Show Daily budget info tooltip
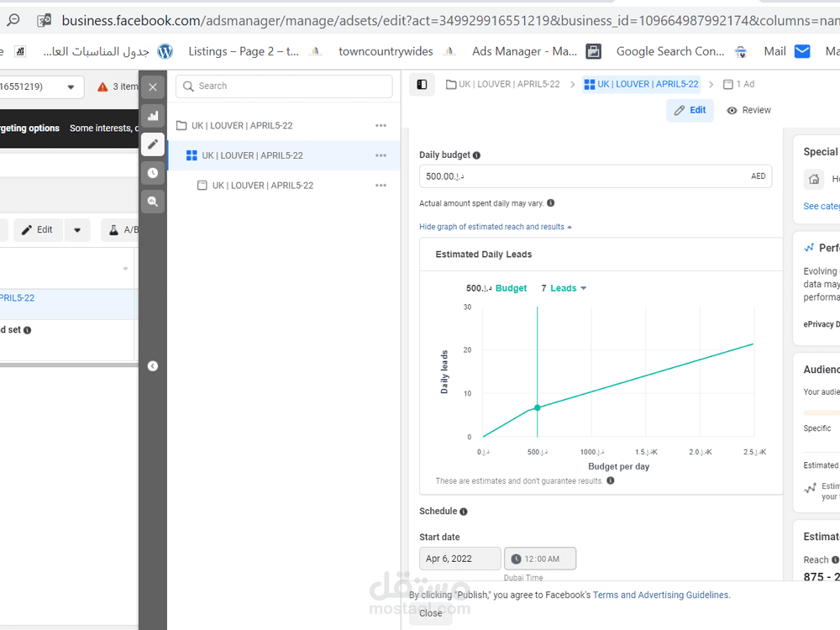This screenshot has height=630, width=840. click(477, 155)
